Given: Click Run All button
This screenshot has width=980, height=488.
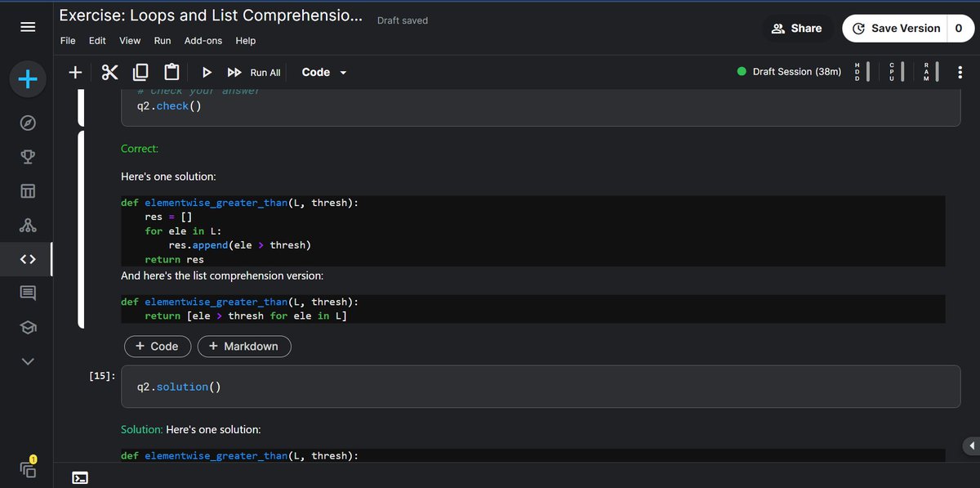Looking at the screenshot, I should [x=254, y=72].
